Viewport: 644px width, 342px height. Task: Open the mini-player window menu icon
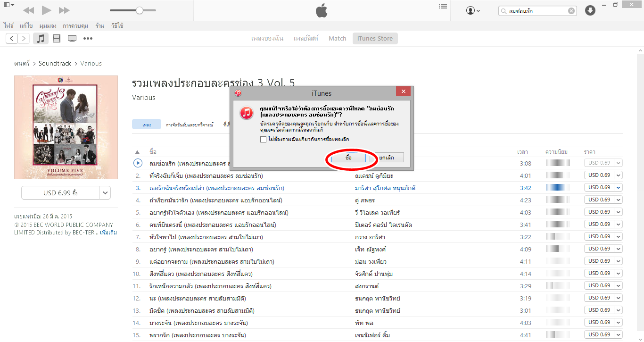pos(8,5)
